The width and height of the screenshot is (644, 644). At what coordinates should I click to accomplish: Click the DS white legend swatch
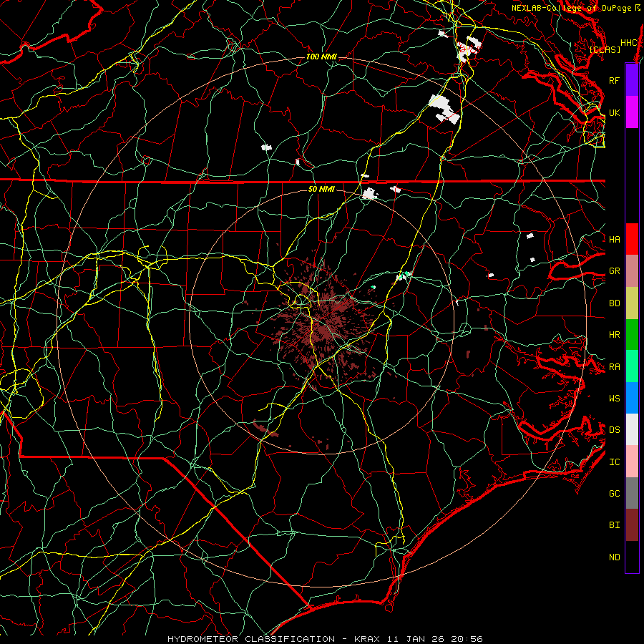[632, 429]
